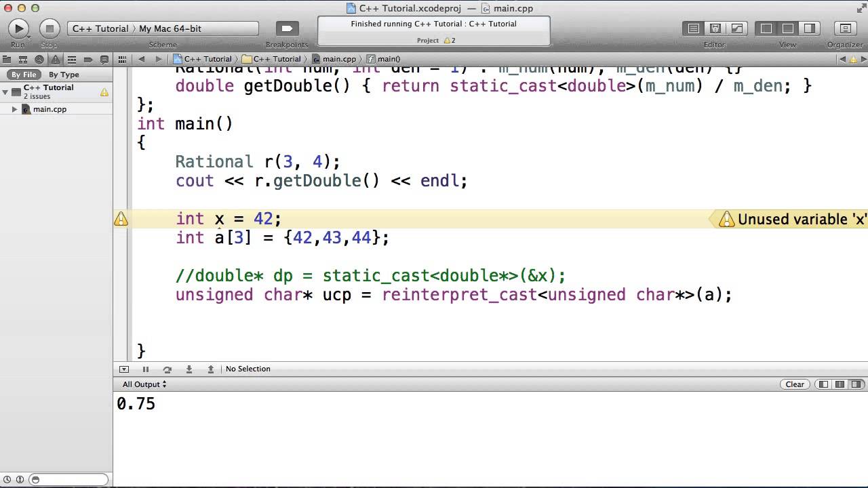
Task: Choose My Mac 64-bit destination
Action: [x=170, y=28]
